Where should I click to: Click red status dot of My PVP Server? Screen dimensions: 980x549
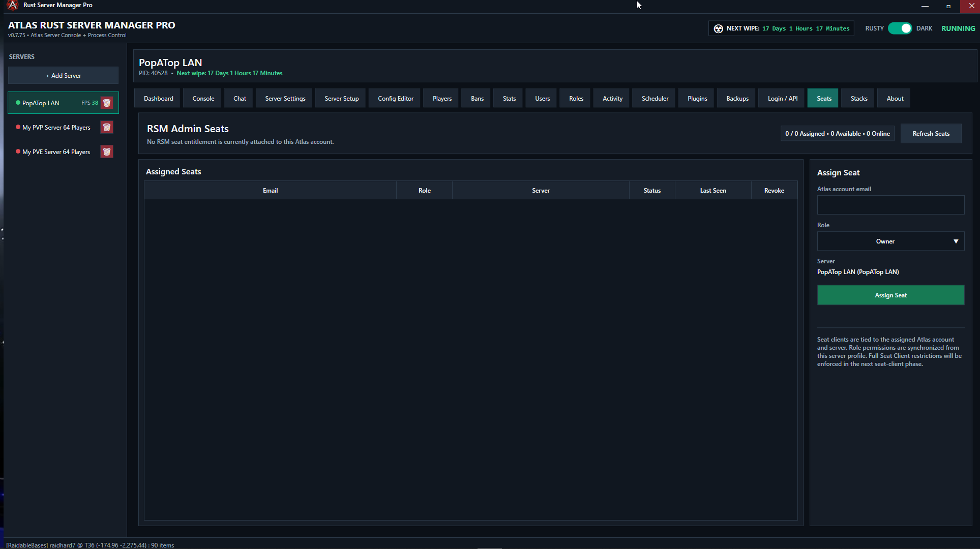click(18, 127)
